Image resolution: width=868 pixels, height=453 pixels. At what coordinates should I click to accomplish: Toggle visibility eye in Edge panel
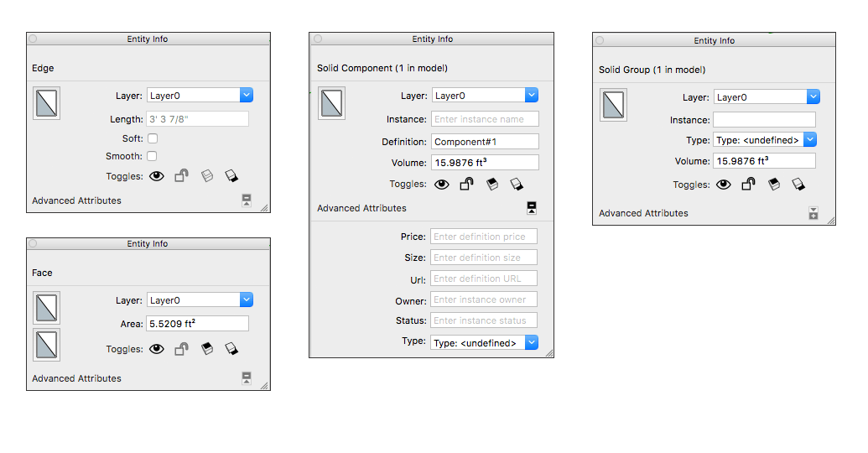pos(157,176)
